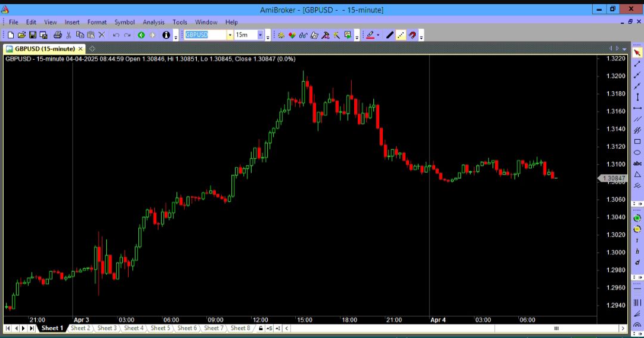Open the Tools menu

pos(179,22)
